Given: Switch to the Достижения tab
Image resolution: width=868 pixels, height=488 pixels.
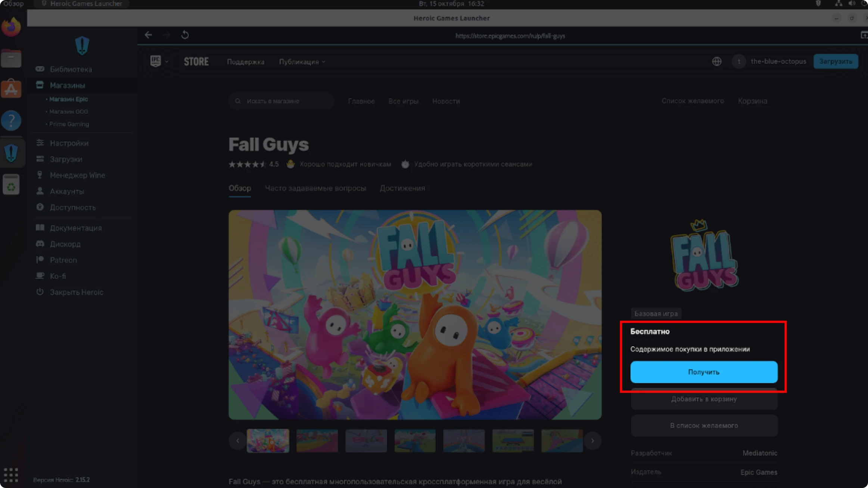Looking at the screenshot, I should coord(402,188).
